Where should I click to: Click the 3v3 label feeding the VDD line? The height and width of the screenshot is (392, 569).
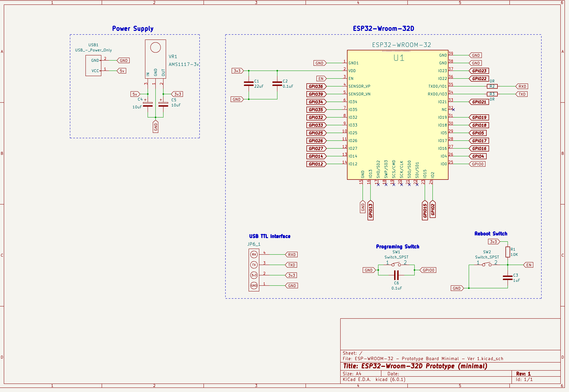[x=238, y=71]
